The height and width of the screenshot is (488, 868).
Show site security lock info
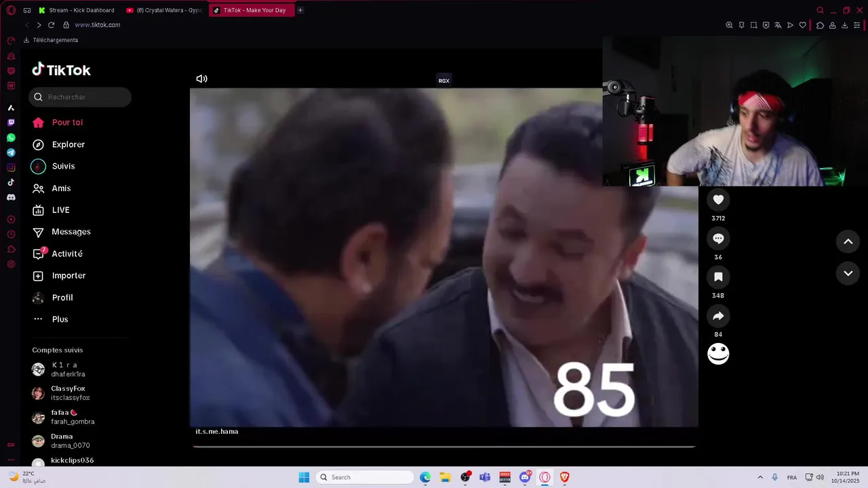tap(66, 25)
